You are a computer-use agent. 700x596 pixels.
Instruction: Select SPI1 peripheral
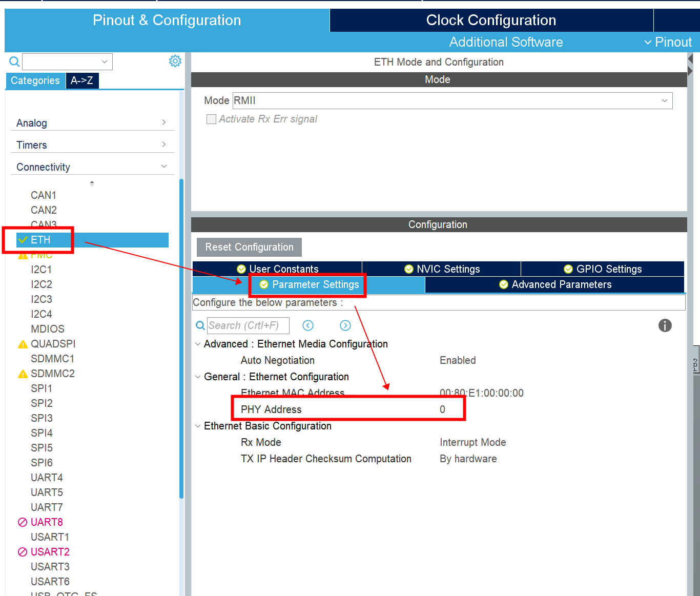(42, 388)
